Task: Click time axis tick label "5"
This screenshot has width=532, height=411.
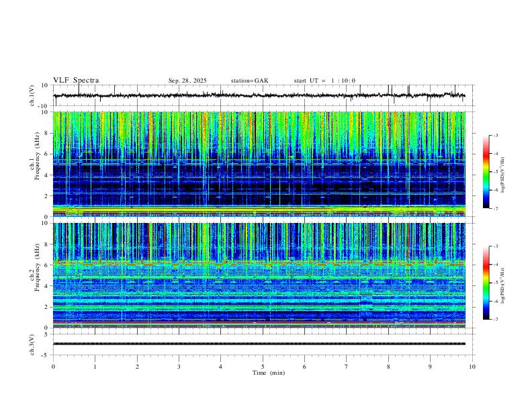Action: point(263,367)
